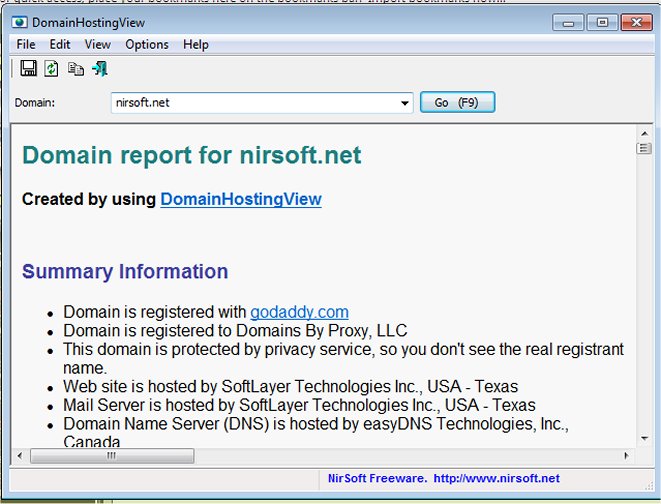The image size is (661, 504).
Task: Click the Go (F9) button
Action: tap(457, 102)
